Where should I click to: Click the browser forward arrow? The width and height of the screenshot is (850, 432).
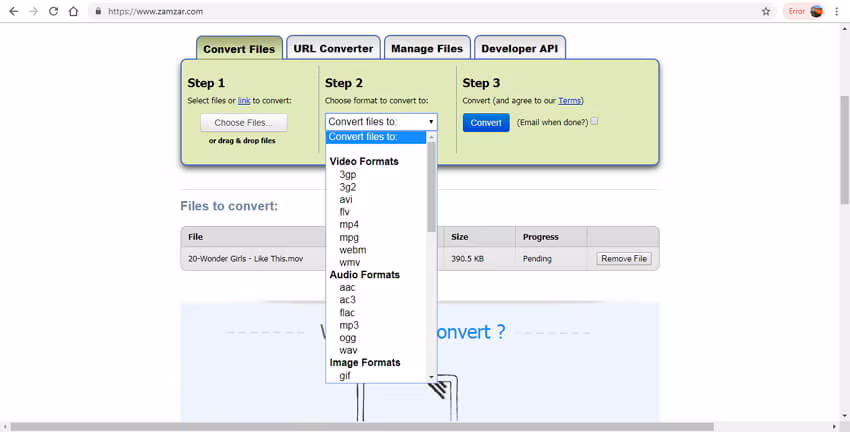click(x=34, y=11)
